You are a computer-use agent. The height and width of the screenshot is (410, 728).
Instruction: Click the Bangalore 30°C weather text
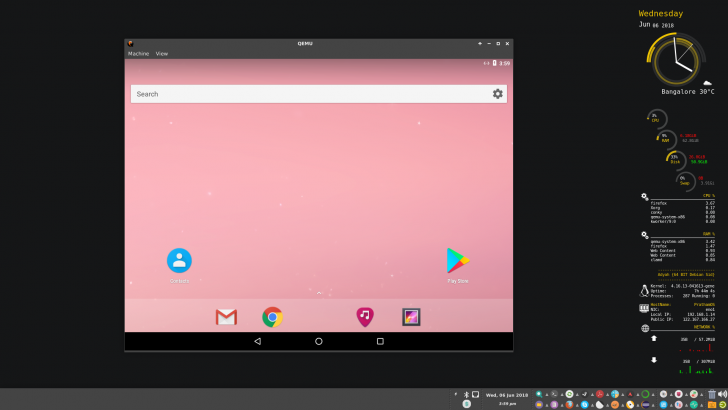pos(688,92)
